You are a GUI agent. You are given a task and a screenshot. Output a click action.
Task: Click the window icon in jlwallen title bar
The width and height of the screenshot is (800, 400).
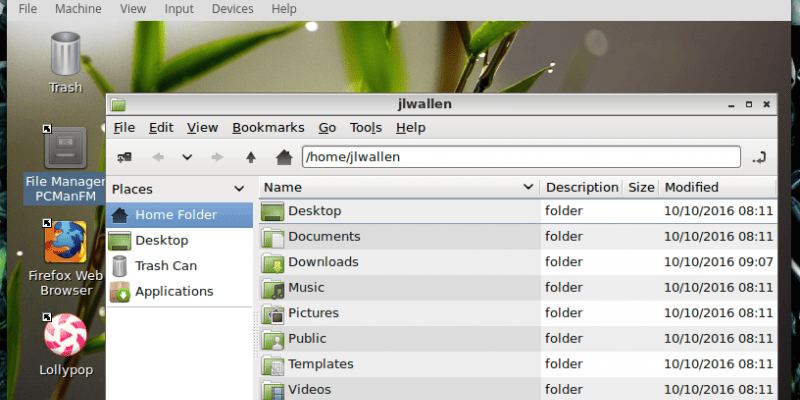pos(118,105)
